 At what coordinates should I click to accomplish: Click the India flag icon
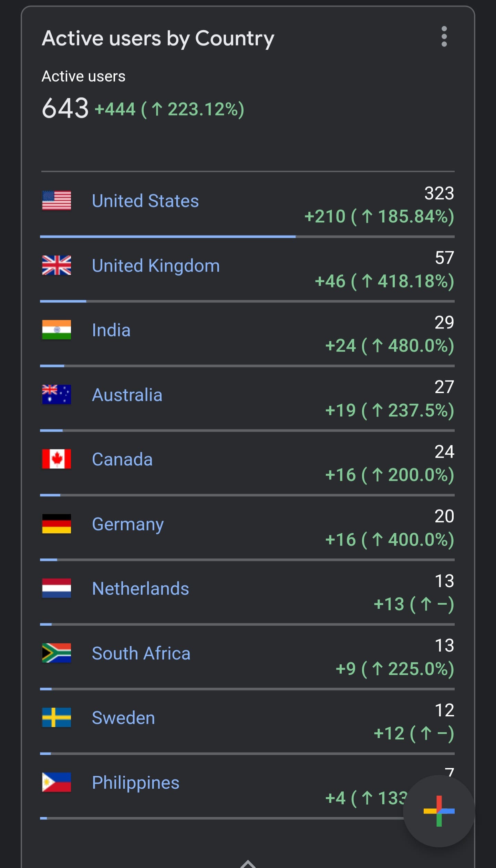pyautogui.click(x=56, y=330)
